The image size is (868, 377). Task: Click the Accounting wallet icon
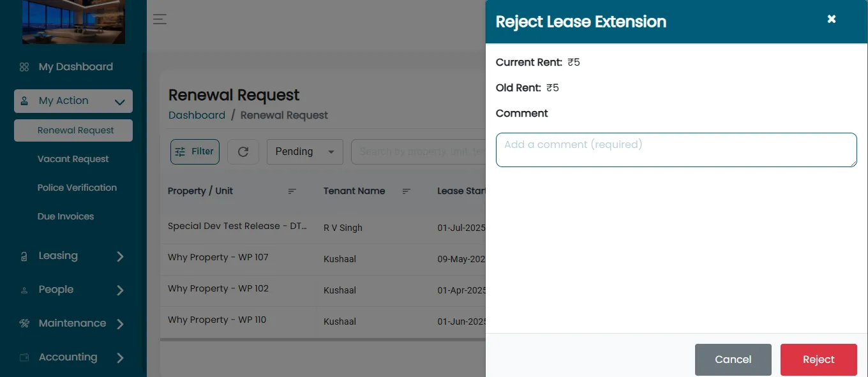click(x=24, y=357)
